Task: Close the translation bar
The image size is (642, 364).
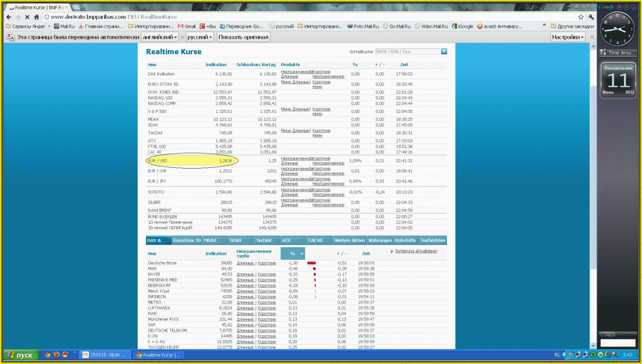Action: tap(592, 37)
